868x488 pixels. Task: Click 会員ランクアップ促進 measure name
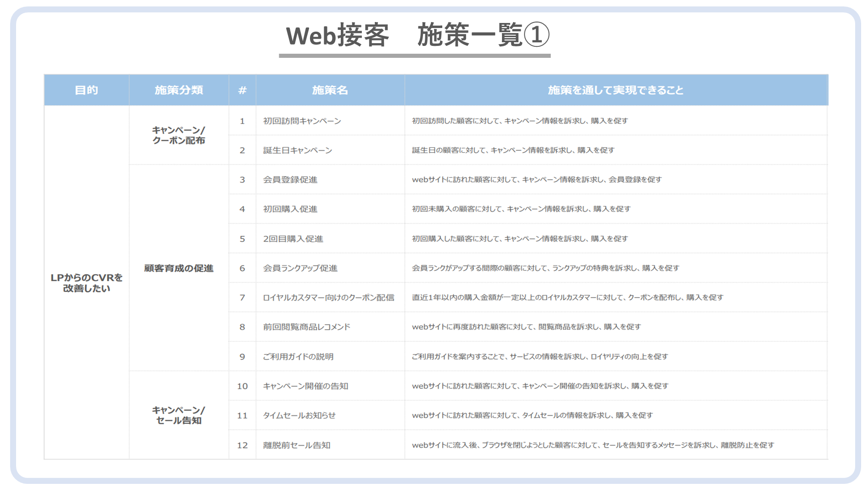click(x=300, y=268)
